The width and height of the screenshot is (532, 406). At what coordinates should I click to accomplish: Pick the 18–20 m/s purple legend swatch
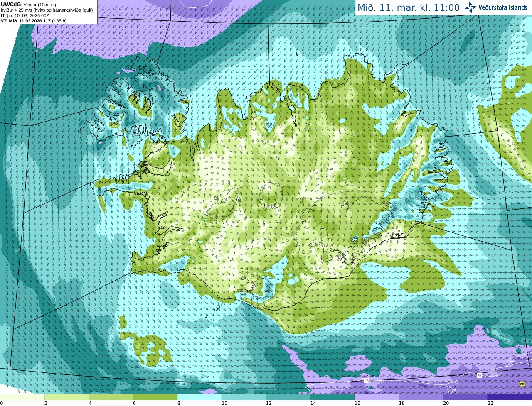tap(421, 397)
